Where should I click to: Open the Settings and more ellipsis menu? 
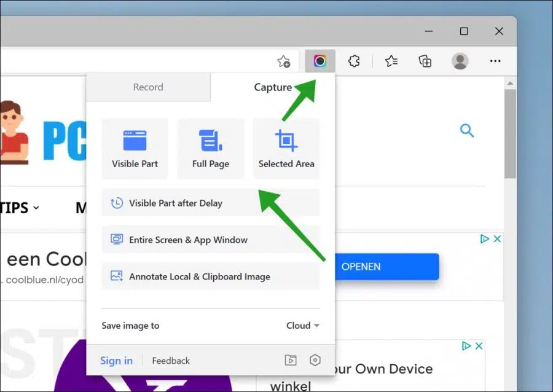(x=495, y=61)
